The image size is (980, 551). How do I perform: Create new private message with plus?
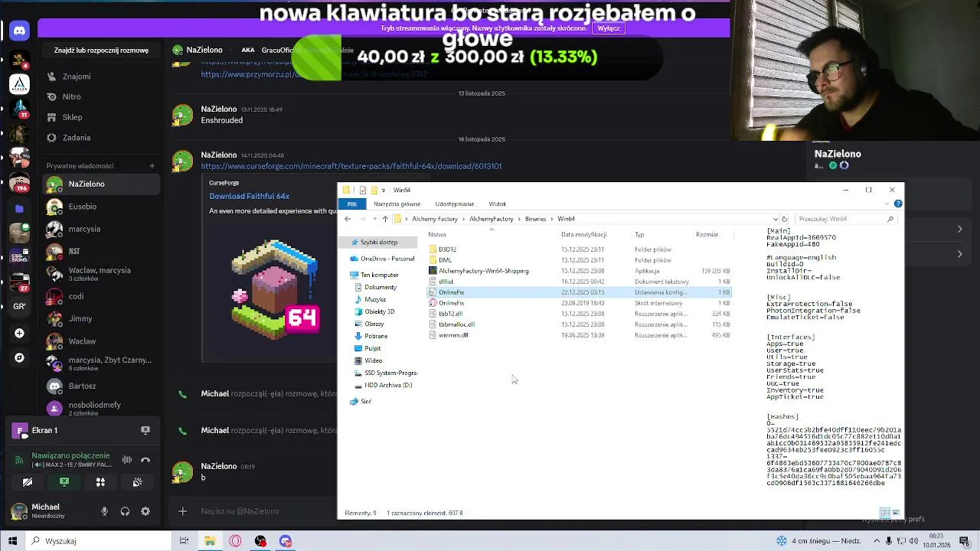coord(152,166)
